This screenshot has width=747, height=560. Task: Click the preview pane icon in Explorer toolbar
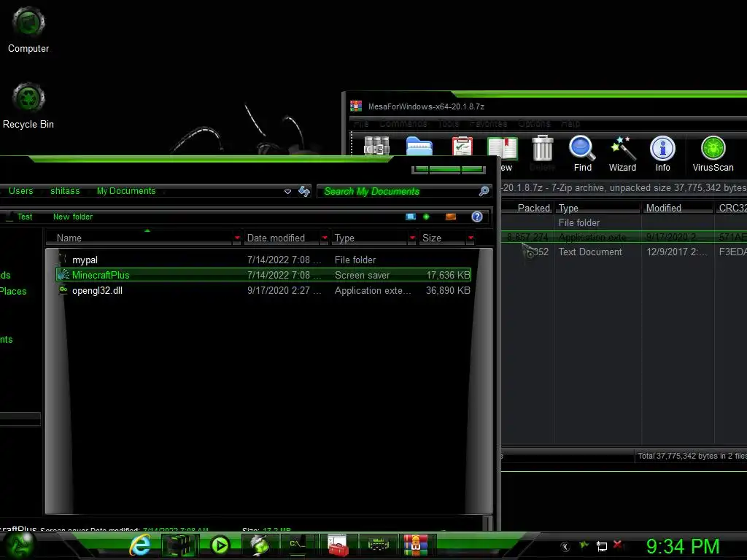point(451,217)
